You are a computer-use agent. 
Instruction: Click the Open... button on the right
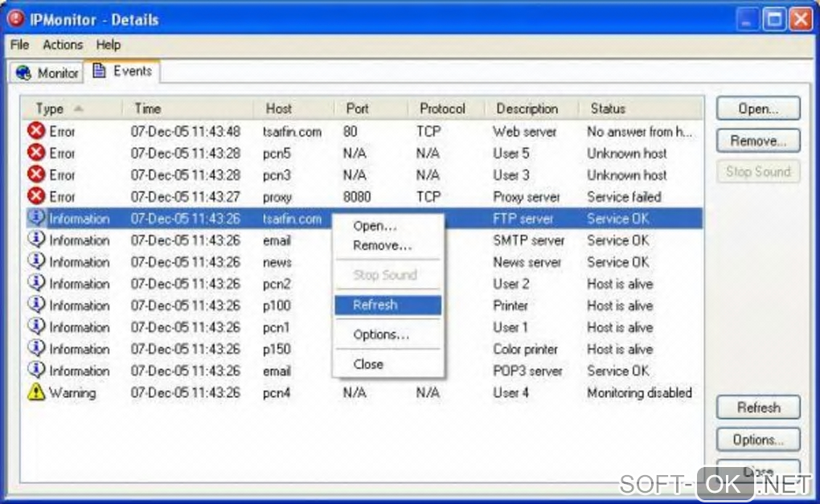point(758,109)
